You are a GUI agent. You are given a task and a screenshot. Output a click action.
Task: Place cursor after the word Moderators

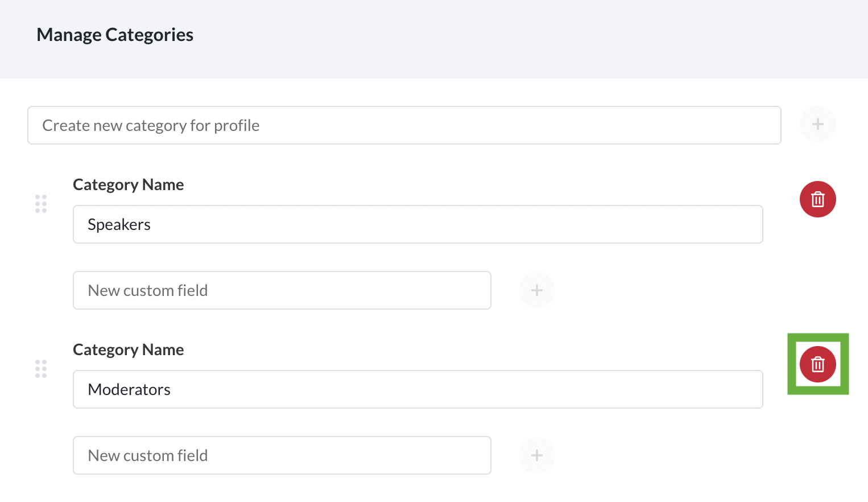pos(172,390)
